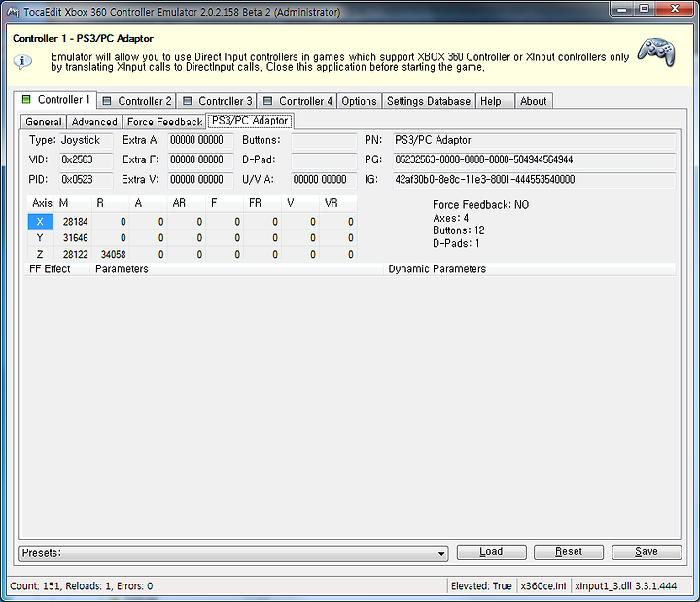Select the PS3/PC Adaptor sub-tab
This screenshot has height=602, width=700.
click(250, 121)
